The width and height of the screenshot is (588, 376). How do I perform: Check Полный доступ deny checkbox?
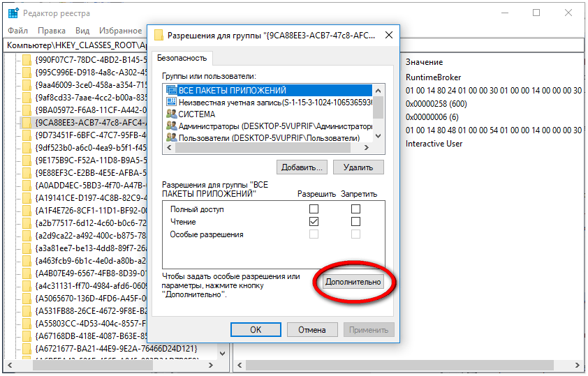[x=356, y=209]
